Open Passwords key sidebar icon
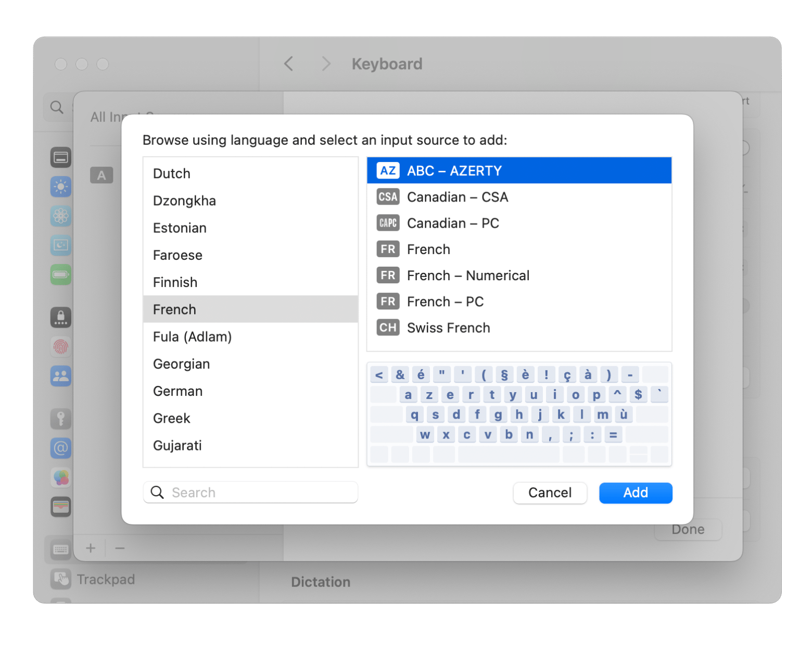The width and height of the screenshot is (812, 652). (61, 419)
